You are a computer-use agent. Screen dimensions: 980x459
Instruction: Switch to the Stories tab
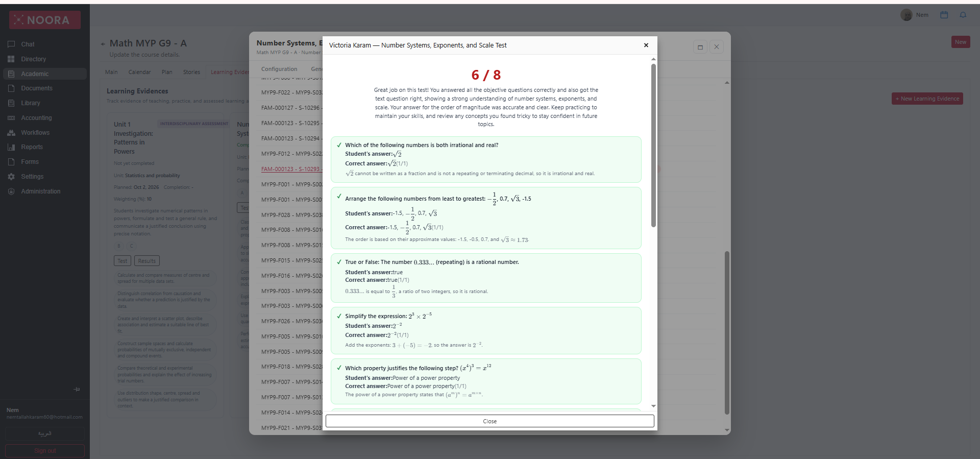tap(191, 73)
